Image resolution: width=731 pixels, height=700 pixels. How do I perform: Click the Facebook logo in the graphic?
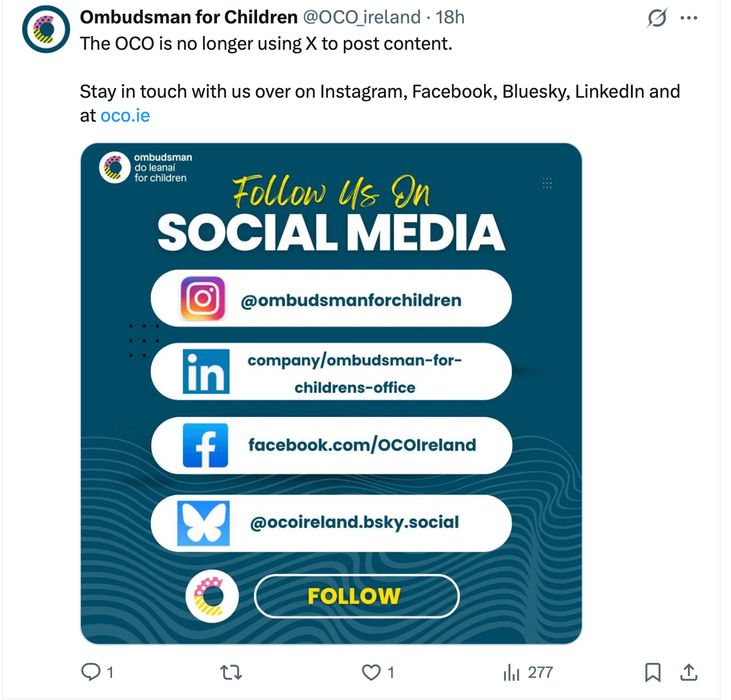coord(206,445)
